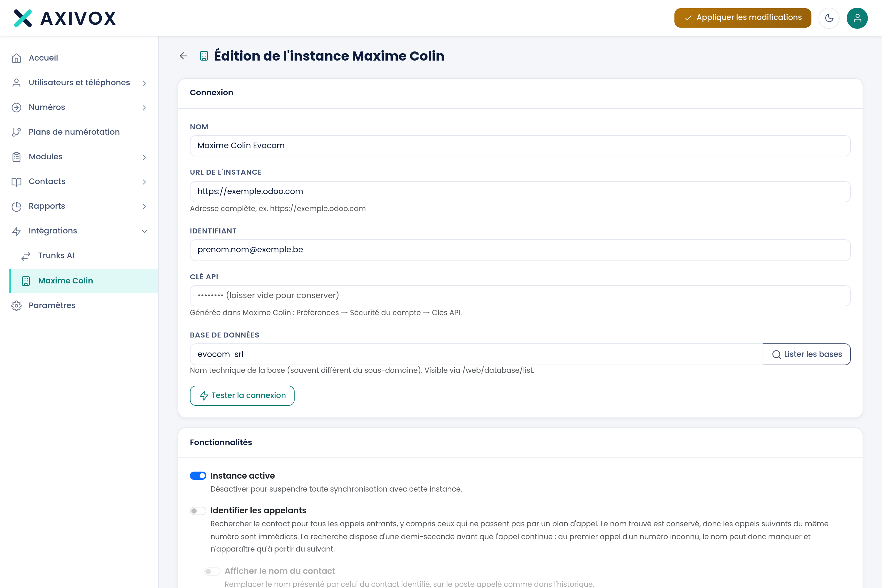Click the Connexion section heading

coord(211,93)
